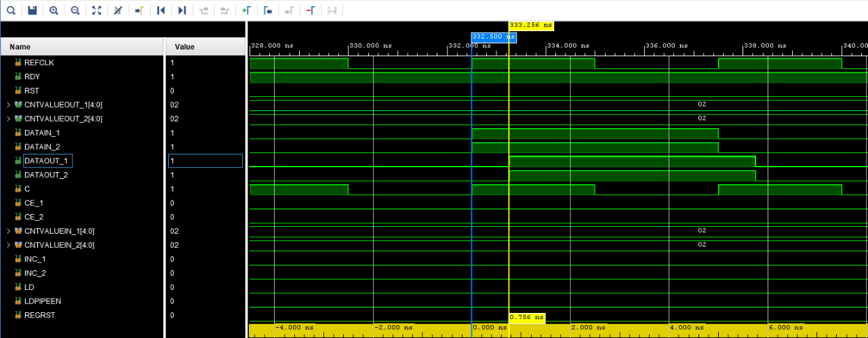Click the Search magnifier icon in the toolbar

[x=11, y=10]
